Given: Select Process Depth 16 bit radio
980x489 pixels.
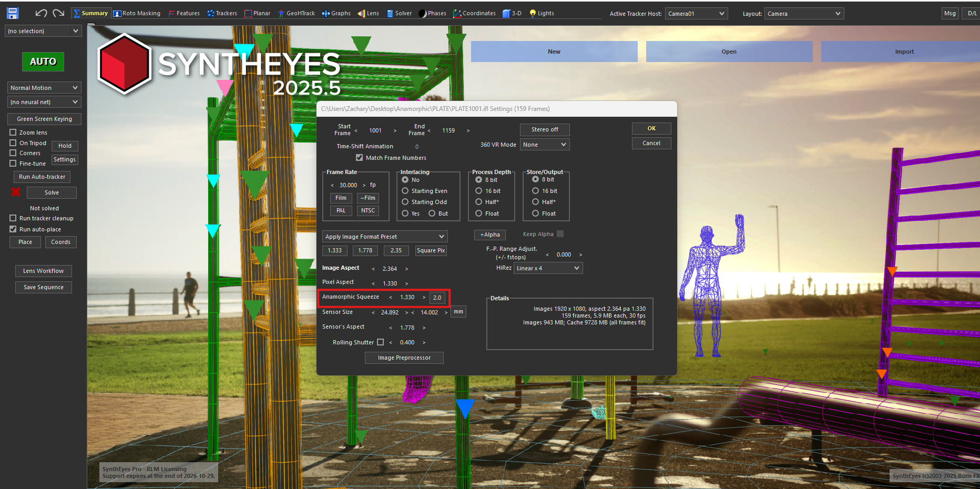Looking at the screenshot, I should pos(479,191).
